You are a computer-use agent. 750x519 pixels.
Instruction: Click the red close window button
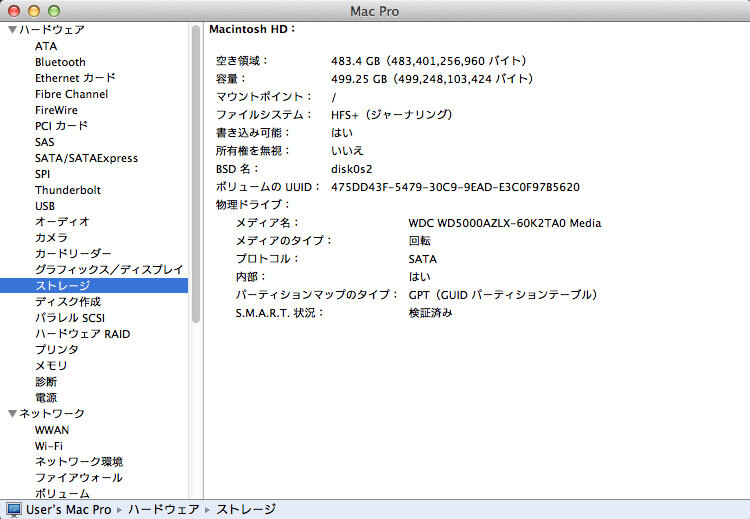click(x=14, y=11)
